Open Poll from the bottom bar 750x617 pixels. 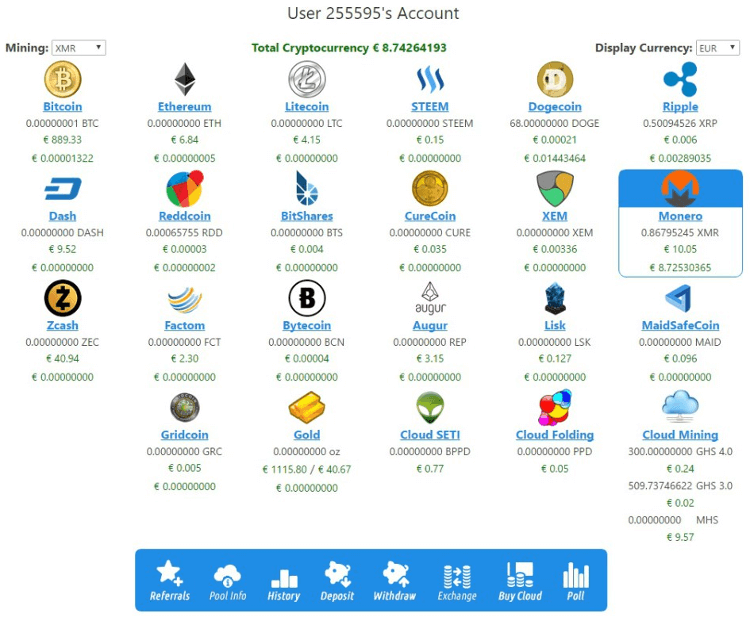(x=575, y=580)
